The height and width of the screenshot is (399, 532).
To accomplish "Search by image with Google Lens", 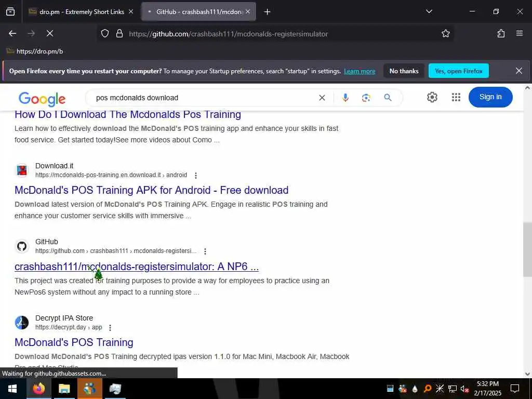I will [366, 98].
